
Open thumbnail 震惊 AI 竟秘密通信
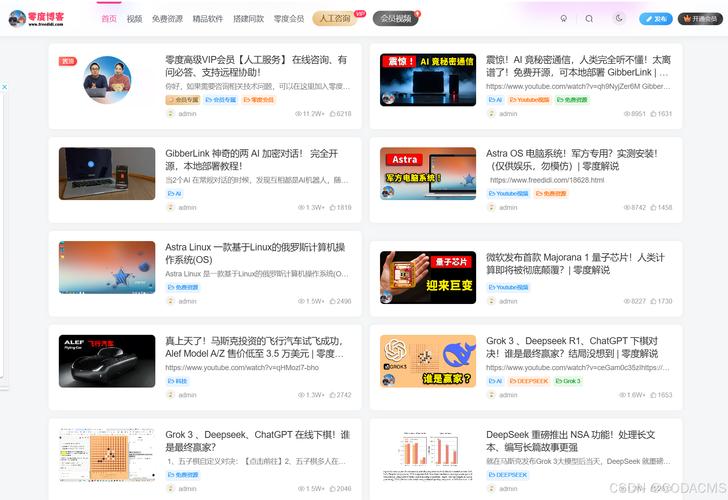tap(428, 80)
